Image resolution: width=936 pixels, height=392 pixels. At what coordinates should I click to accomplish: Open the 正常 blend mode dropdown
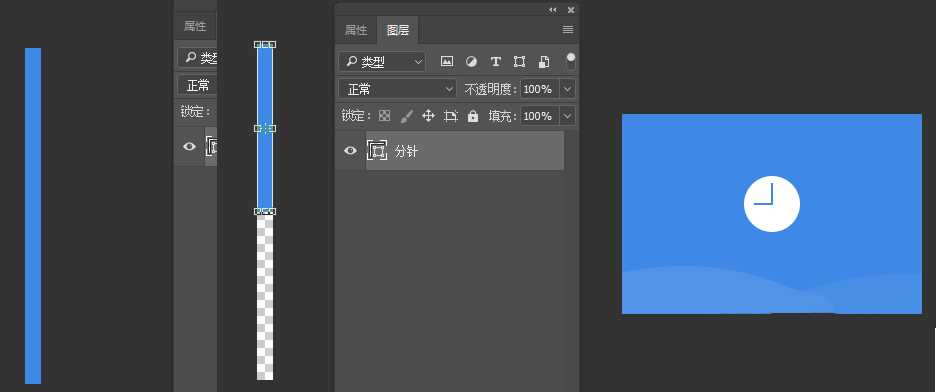[398, 89]
